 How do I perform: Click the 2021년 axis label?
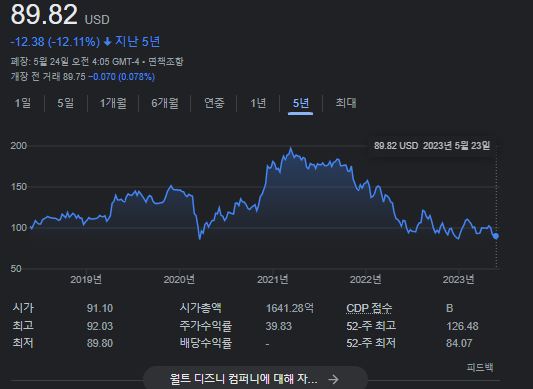273,280
